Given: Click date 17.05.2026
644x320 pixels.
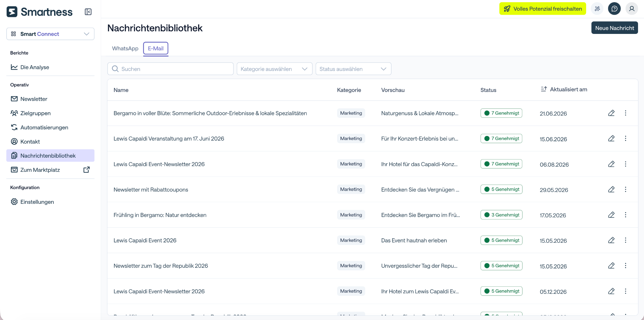Looking at the screenshot, I should click(553, 215).
